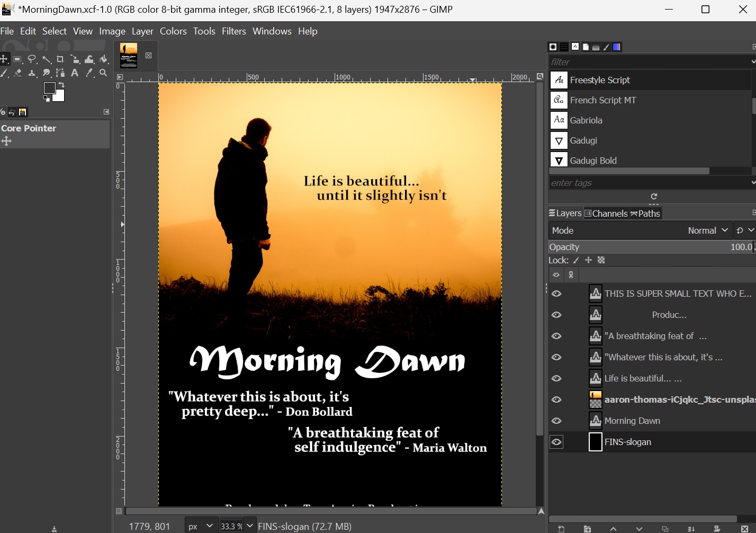Expand the enter tags dropdown arrow
The image size is (756, 533).
coord(753,183)
